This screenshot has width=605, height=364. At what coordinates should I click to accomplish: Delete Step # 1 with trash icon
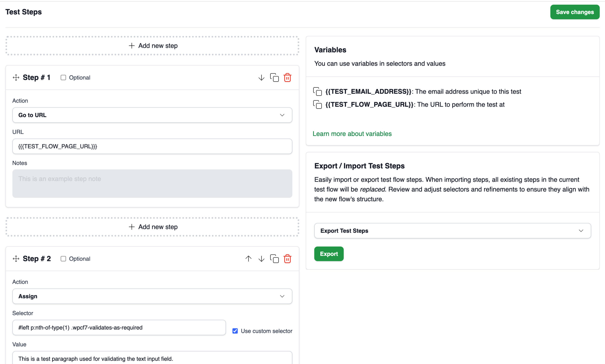tap(287, 77)
